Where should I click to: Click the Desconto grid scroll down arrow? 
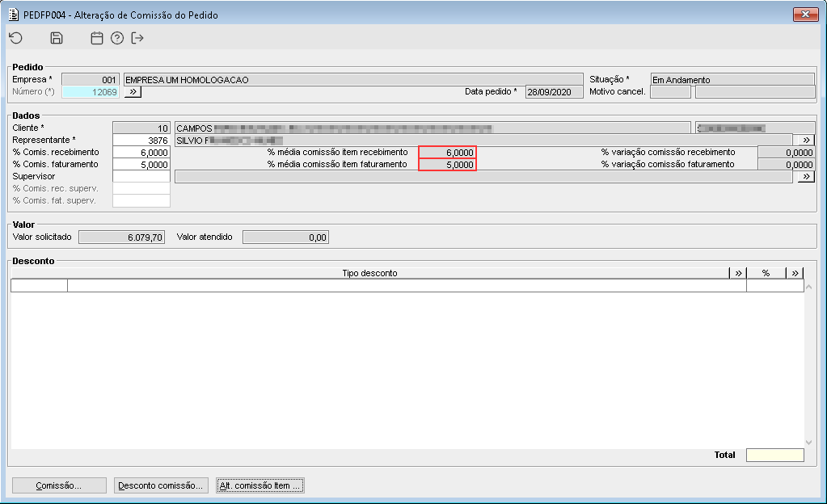[x=808, y=443]
